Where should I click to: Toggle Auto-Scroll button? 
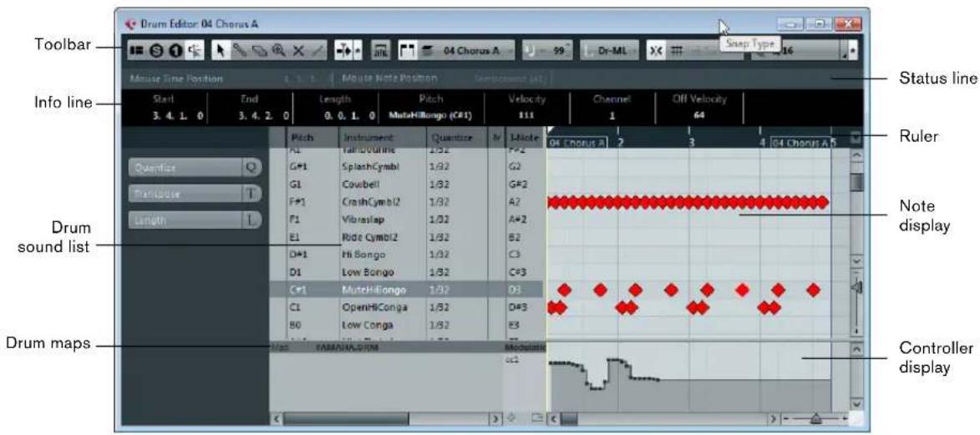(343, 52)
